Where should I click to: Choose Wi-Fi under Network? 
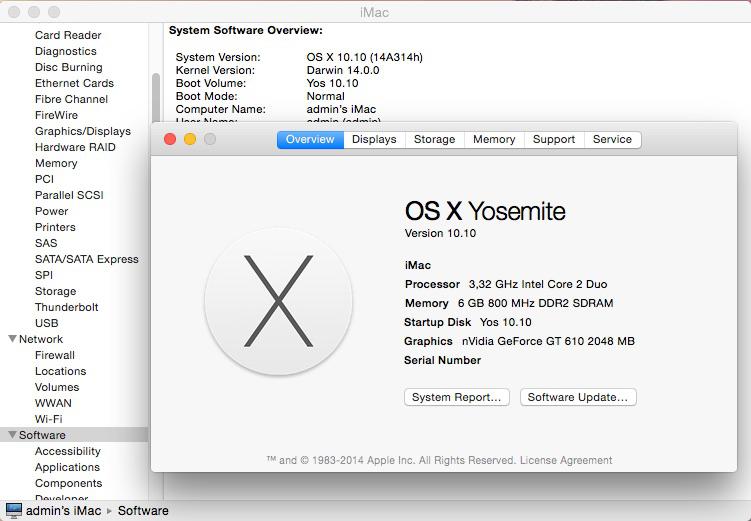(48, 419)
